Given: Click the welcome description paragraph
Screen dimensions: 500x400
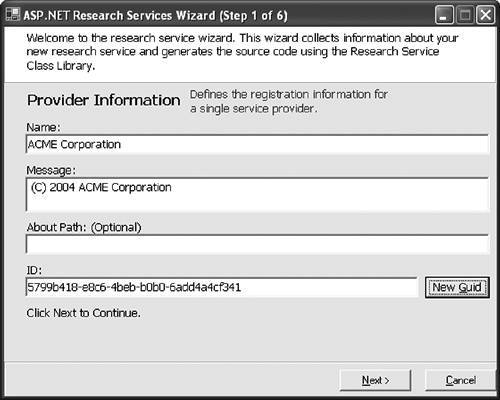Looking at the screenshot, I should [242, 52].
